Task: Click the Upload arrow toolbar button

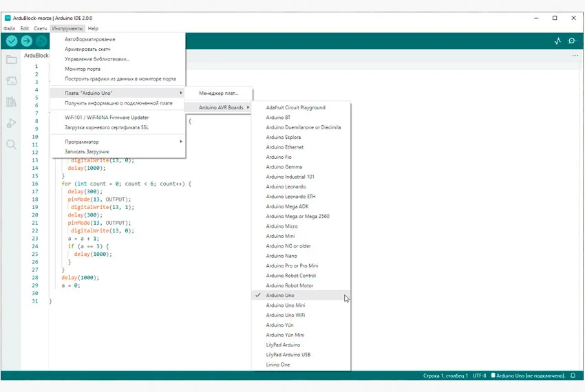Action: [x=27, y=41]
